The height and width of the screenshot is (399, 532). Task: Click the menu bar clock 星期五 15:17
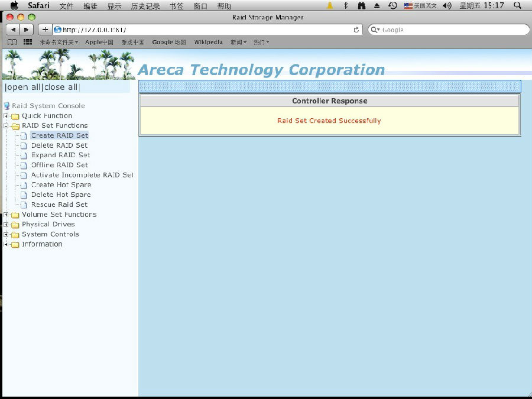pyautogui.click(x=481, y=6)
